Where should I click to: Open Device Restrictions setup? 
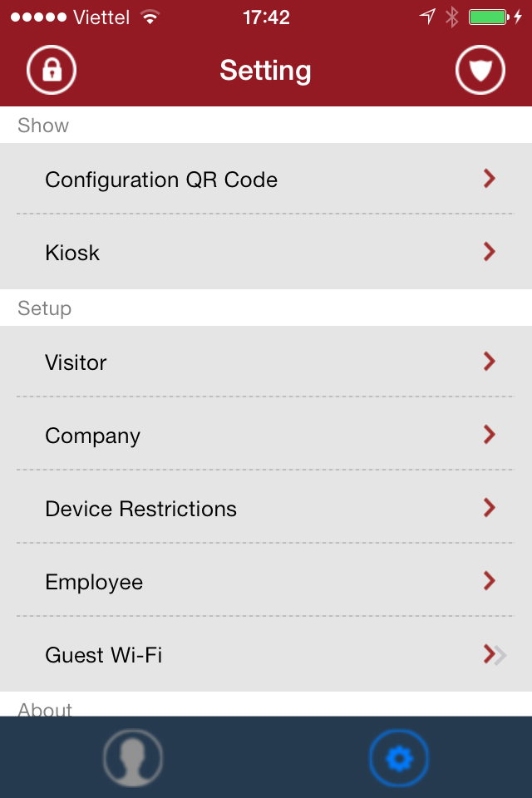pos(141,509)
